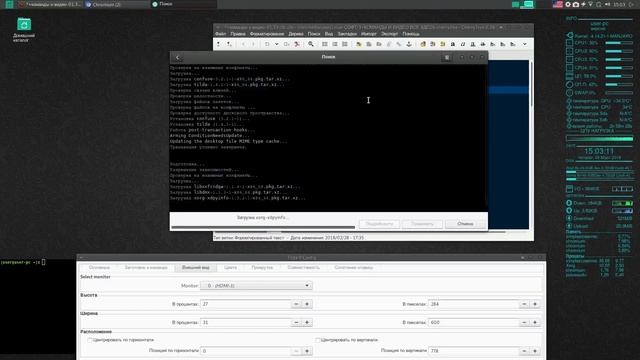Insert a table using the CherryTree toolbar
This screenshot has width=640, height=360.
(369, 44)
